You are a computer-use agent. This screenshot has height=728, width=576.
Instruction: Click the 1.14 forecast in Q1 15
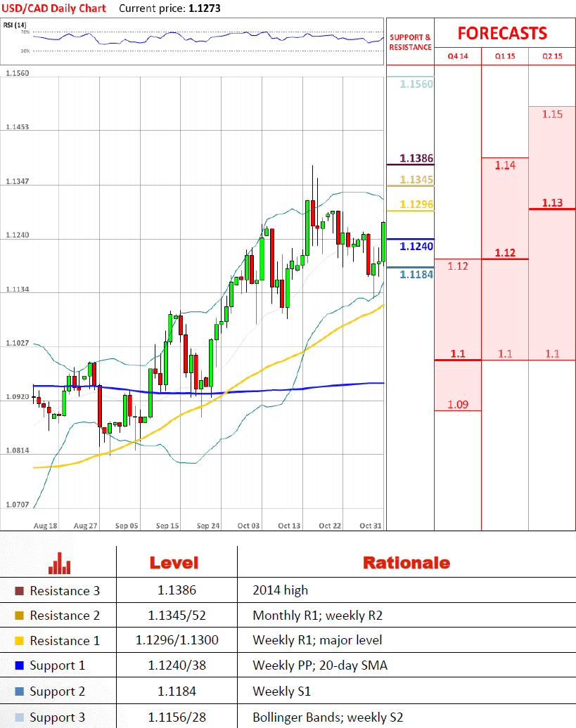click(x=505, y=165)
